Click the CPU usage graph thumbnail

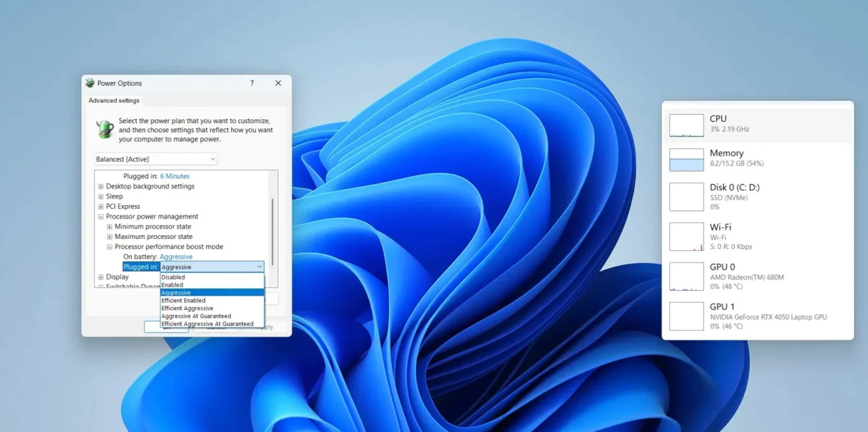click(686, 126)
